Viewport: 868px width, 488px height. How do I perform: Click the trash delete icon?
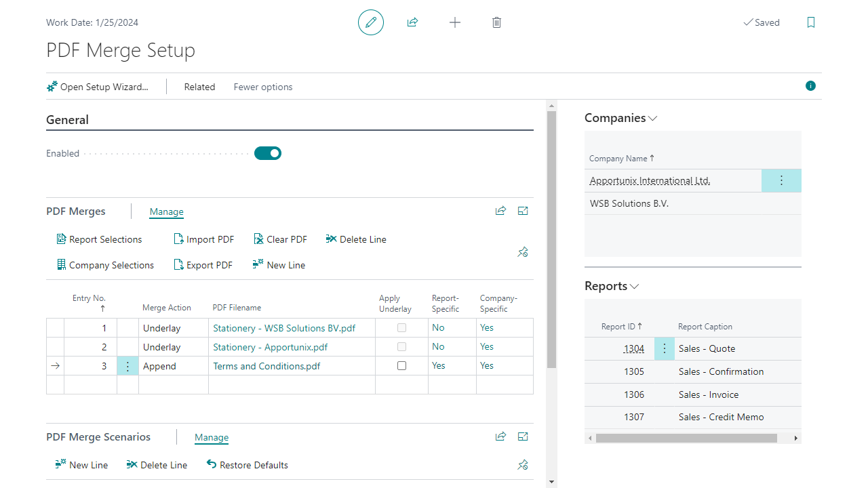[496, 22]
